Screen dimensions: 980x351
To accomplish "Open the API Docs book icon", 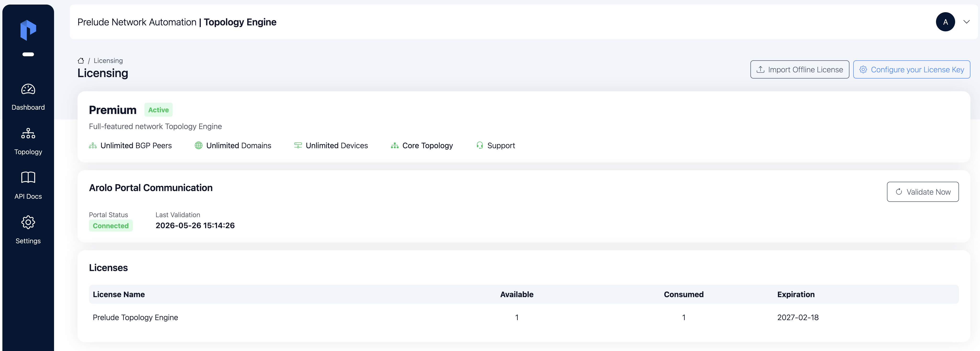I will pos(28,177).
